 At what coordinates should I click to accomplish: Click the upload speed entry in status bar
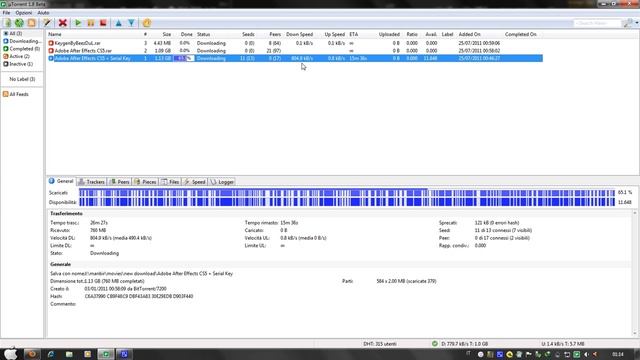pos(563,344)
